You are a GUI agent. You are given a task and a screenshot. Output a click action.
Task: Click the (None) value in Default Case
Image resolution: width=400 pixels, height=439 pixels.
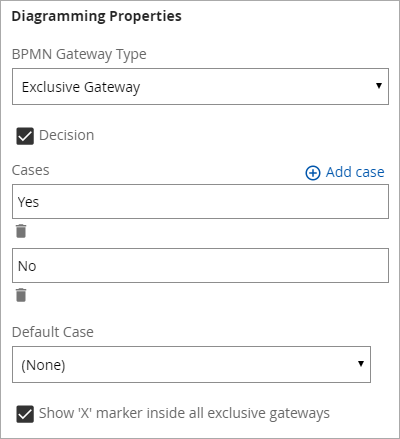click(43, 365)
